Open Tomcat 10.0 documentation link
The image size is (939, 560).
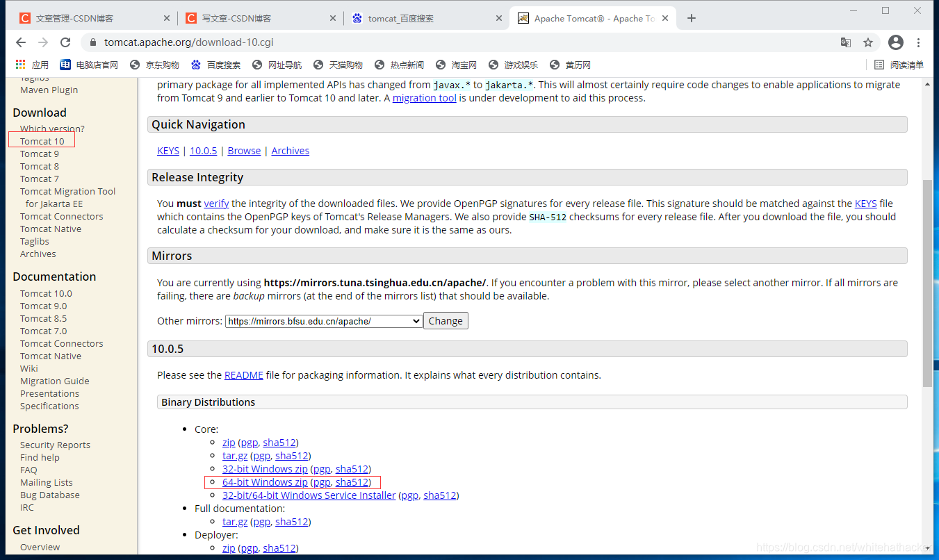(46, 293)
